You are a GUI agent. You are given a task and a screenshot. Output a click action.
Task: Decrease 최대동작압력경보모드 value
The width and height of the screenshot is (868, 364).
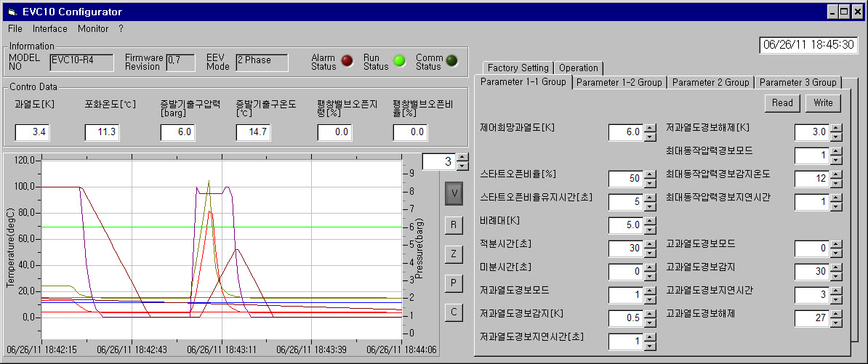coord(837,159)
